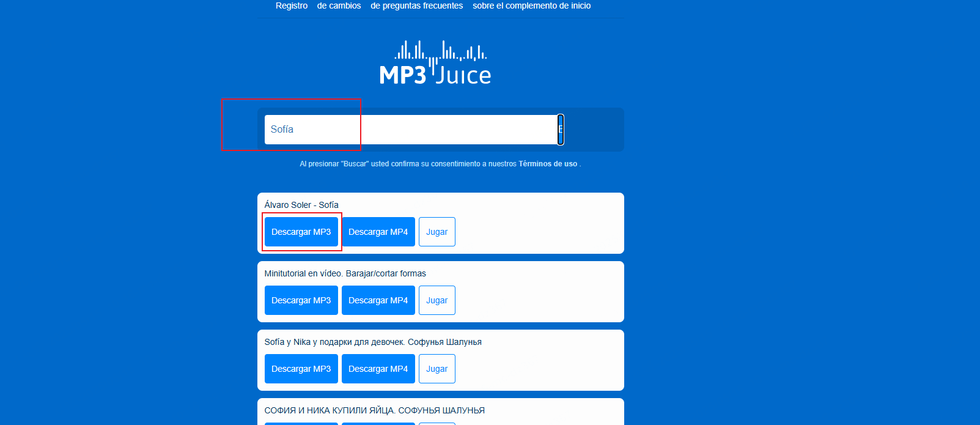
Task: Click Jugar for Álvaro Soler - Sofía
Action: (x=437, y=232)
